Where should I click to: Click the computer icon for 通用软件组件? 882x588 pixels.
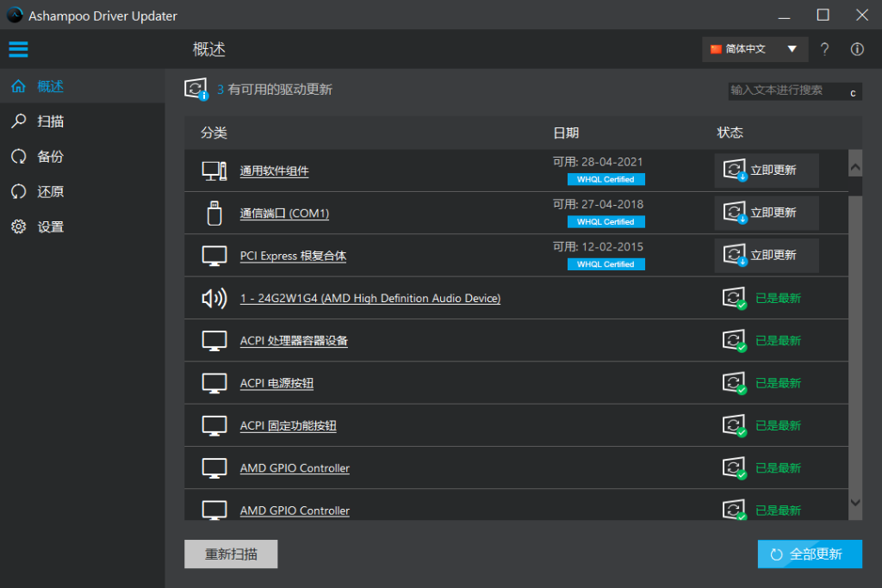pyautogui.click(x=214, y=170)
